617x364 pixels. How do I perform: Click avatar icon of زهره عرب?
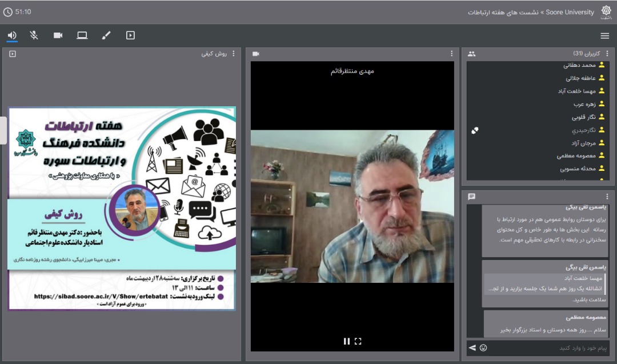point(601,104)
